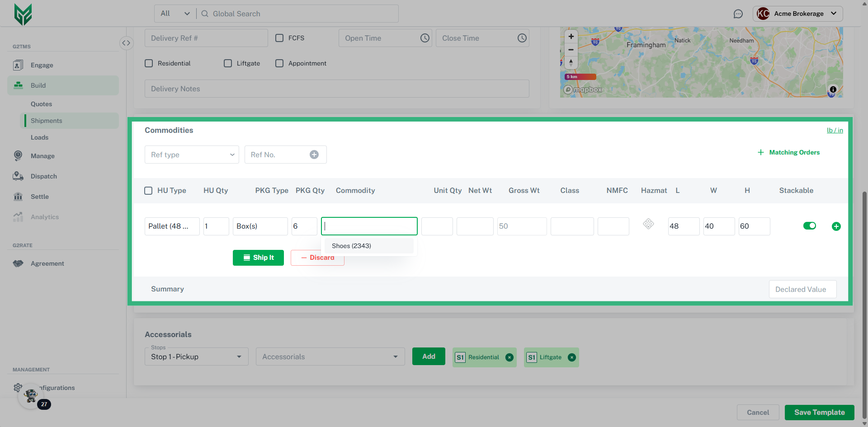Screen dimensions: 868x427
Task: Select Shoes (2343) commodity suggestion
Action: pyautogui.click(x=351, y=246)
